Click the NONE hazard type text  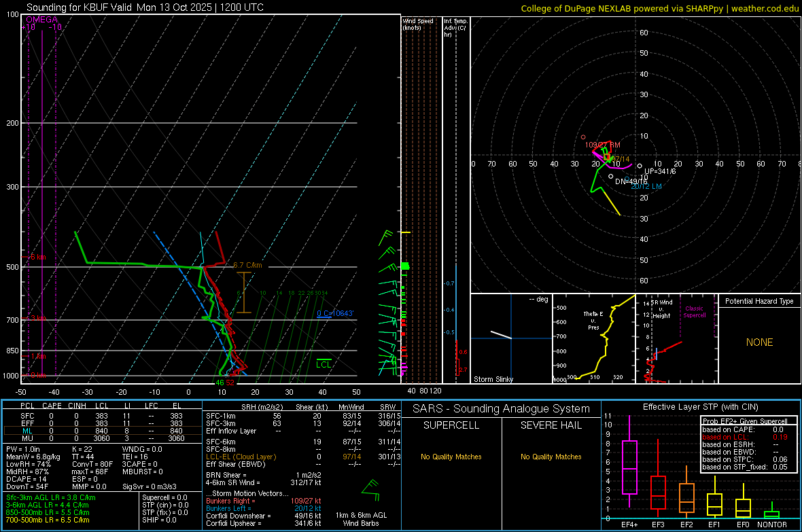coord(759,342)
